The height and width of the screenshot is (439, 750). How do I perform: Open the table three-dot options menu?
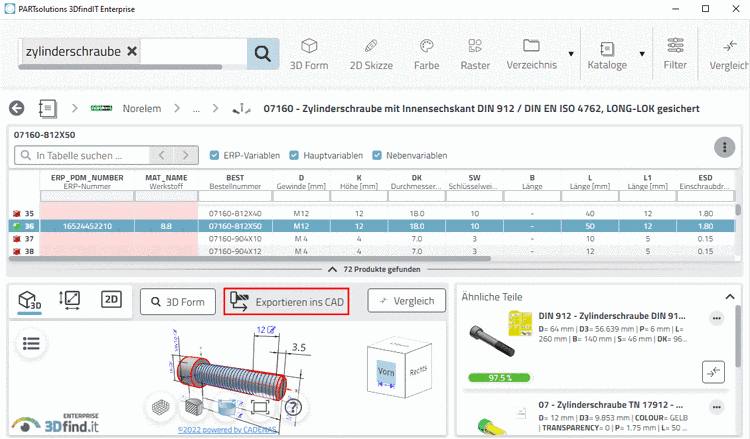coord(724,147)
